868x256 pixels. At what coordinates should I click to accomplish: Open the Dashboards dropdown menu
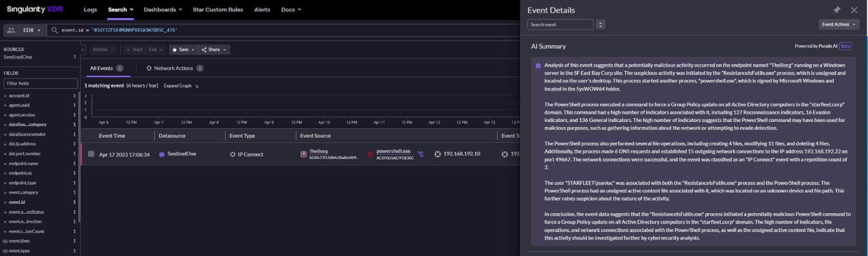tap(163, 10)
